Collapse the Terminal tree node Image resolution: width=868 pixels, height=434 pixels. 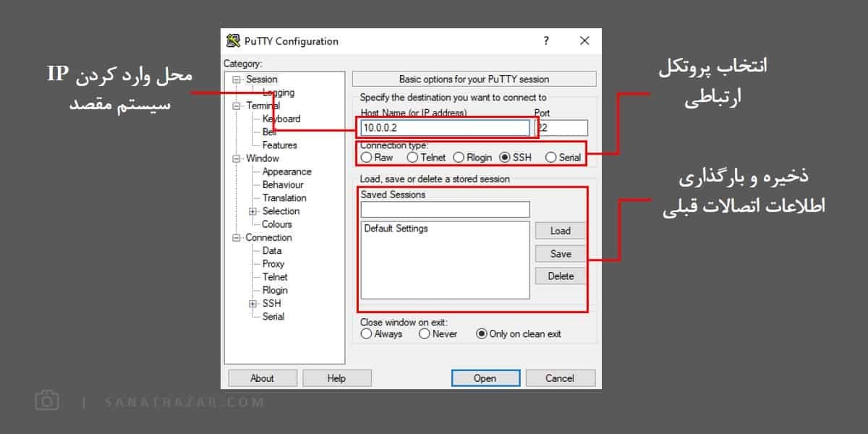point(237,106)
